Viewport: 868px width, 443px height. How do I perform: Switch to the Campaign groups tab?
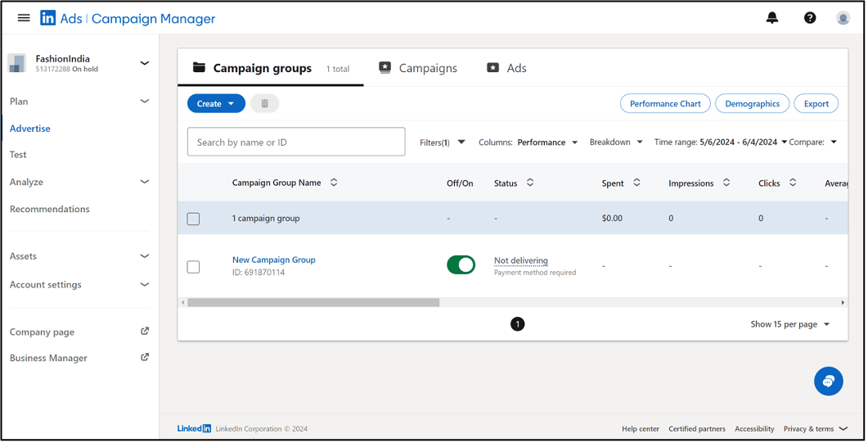tap(272, 68)
